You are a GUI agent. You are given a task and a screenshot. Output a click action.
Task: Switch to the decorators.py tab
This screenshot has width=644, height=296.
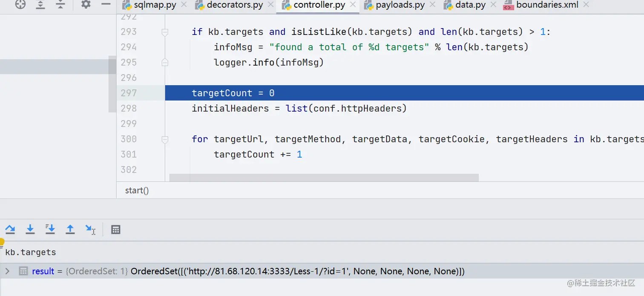coord(235,5)
